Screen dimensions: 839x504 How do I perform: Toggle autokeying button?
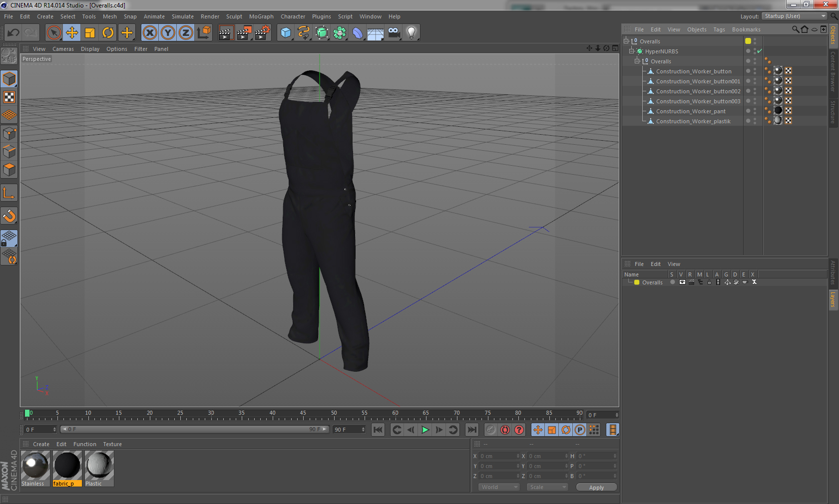click(505, 430)
